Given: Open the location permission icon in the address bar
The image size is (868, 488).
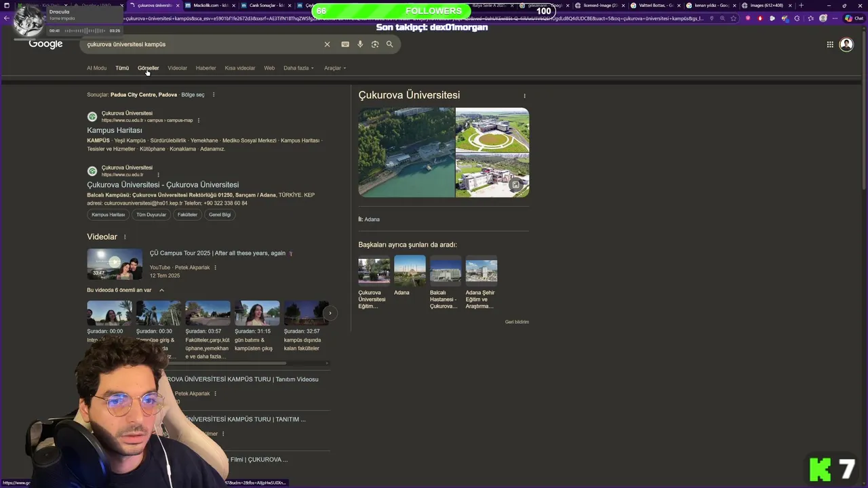Looking at the screenshot, I should point(711,18).
